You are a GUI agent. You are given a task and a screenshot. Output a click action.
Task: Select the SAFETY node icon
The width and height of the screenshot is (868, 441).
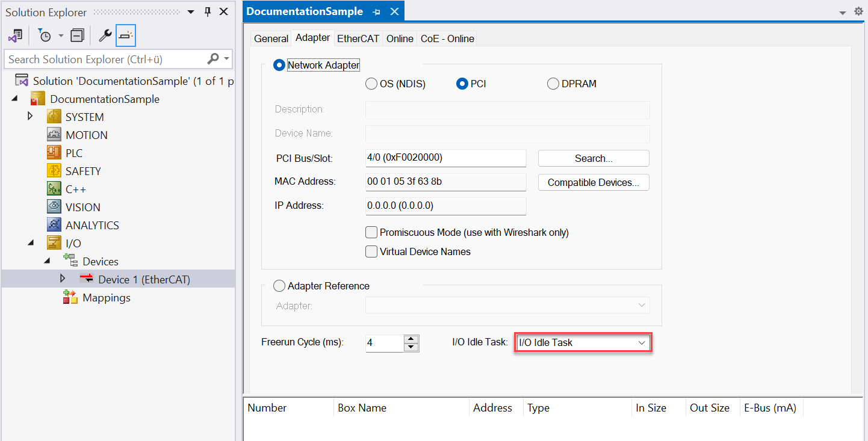click(54, 171)
